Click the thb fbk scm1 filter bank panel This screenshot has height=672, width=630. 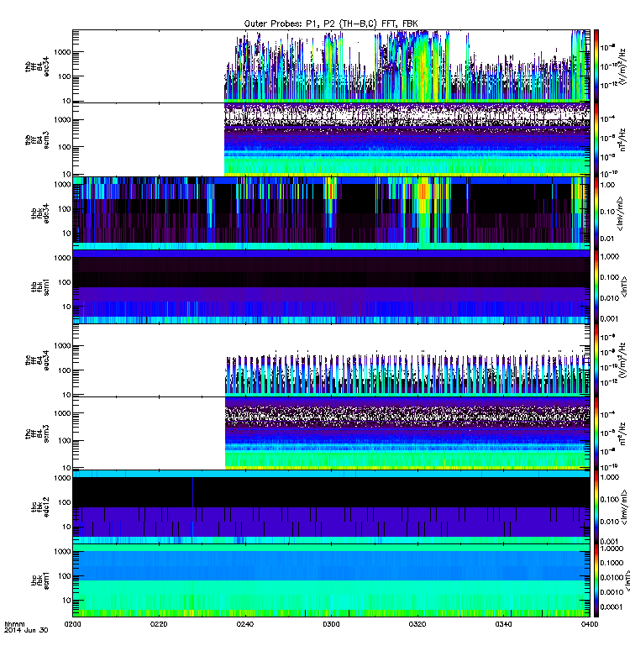[x=331, y=286]
